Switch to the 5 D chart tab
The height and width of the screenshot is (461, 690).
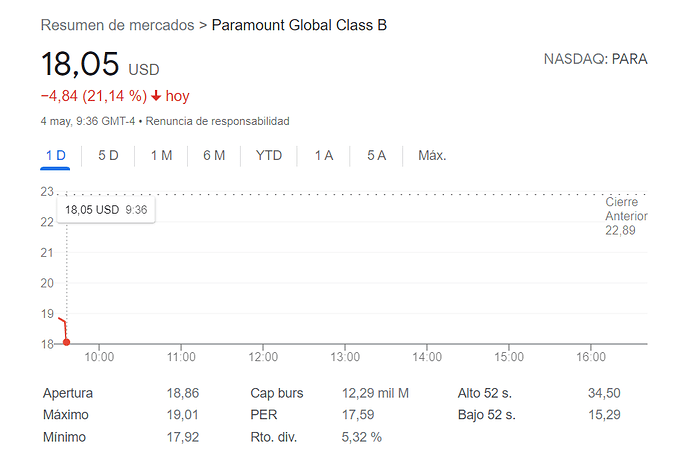click(108, 156)
